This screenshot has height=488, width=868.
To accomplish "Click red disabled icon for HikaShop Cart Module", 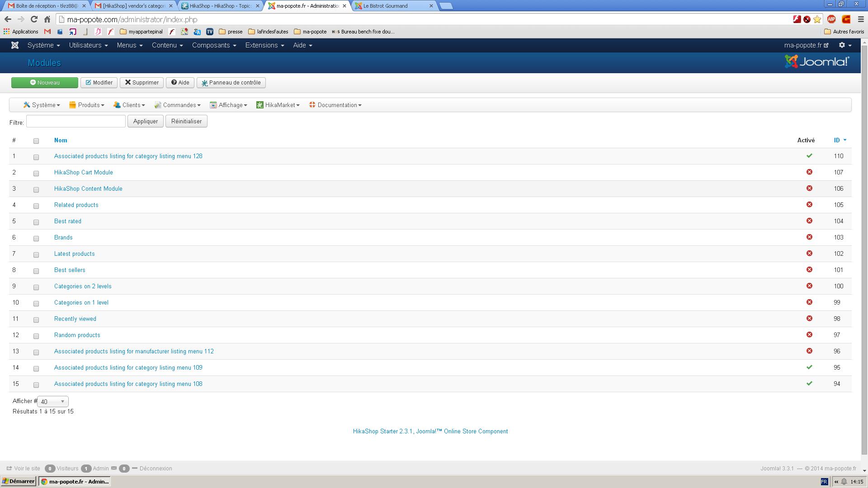I will point(809,172).
